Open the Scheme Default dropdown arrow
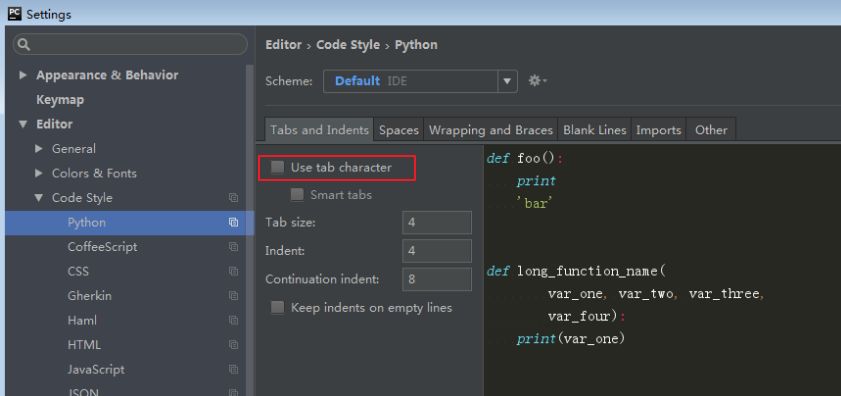Viewport: 841px width, 396px height. (507, 82)
